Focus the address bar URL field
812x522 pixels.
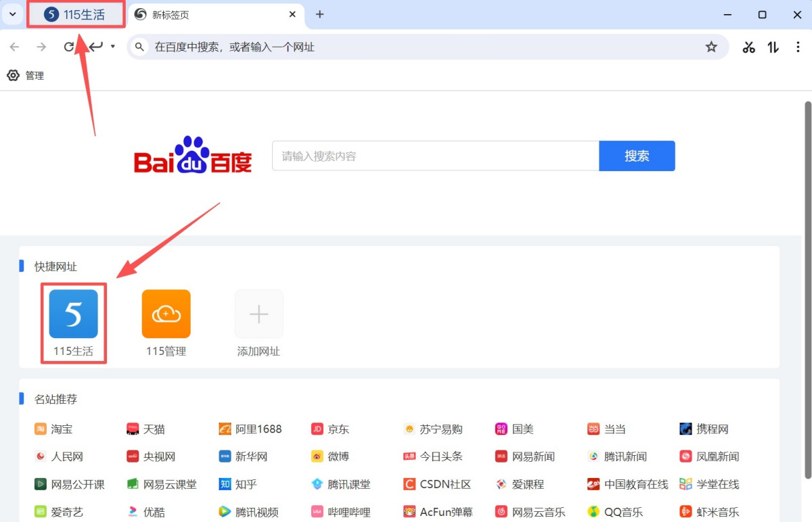point(420,47)
